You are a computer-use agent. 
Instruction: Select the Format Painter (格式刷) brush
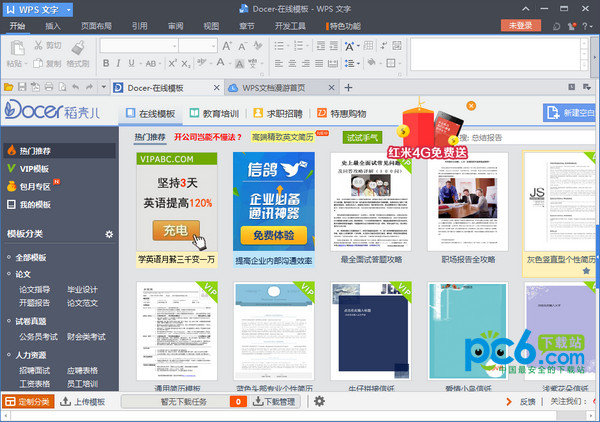[78, 48]
